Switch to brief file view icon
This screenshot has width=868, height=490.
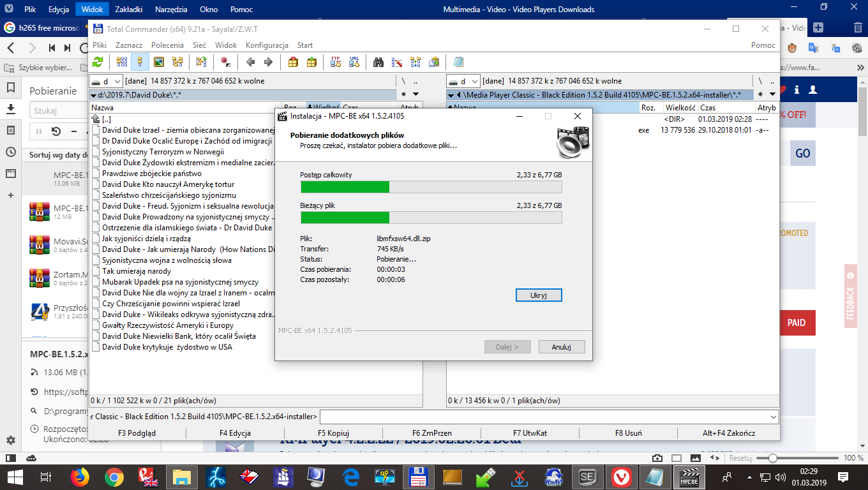121,62
